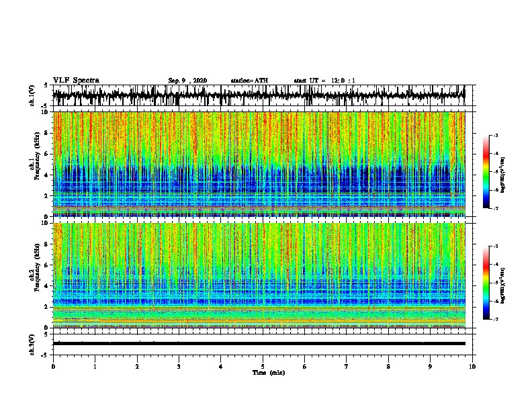Click the '5' tick on ch.1(V) axis
The image size is (532, 411).
pos(46,85)
